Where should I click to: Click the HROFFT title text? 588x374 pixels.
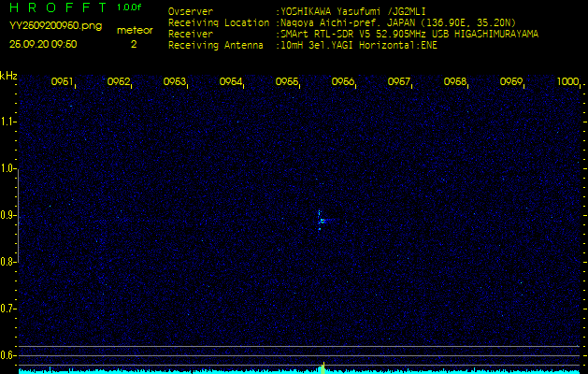(59, 7)
